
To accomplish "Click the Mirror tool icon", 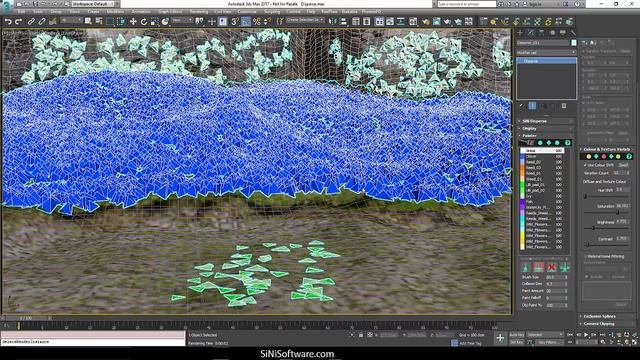I will pyautogui.click(x=333, y=21).
